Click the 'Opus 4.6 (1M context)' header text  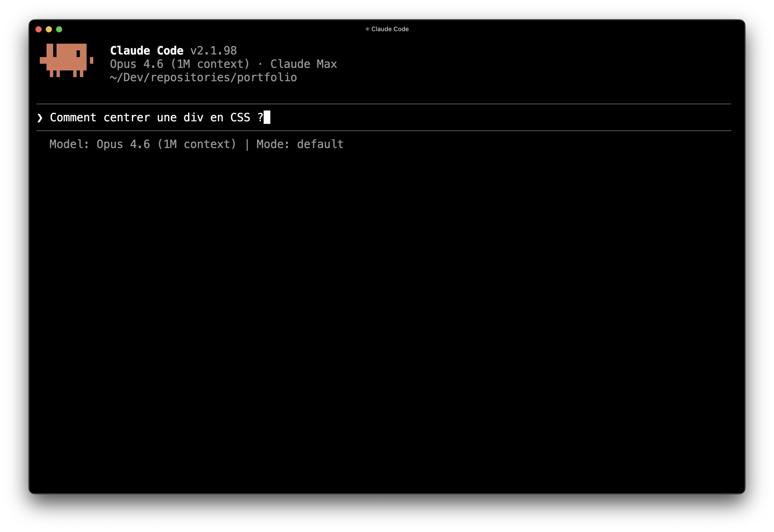[x=180, y=64]
